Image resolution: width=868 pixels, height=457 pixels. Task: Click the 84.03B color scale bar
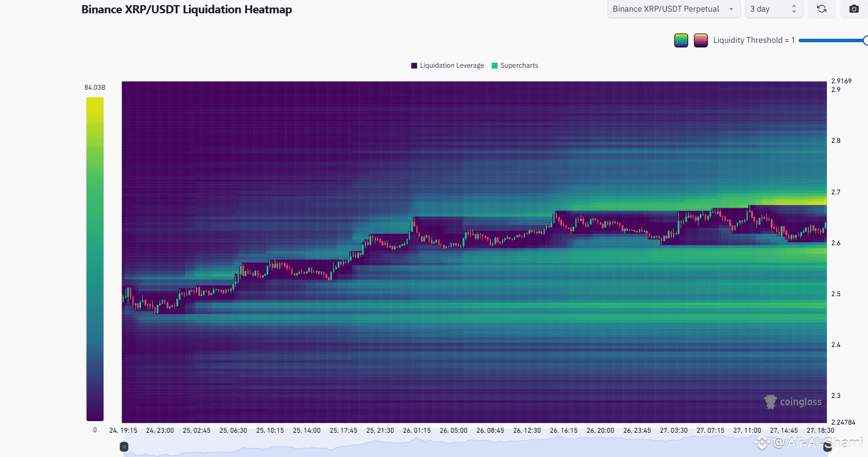[x=95, y=259]
